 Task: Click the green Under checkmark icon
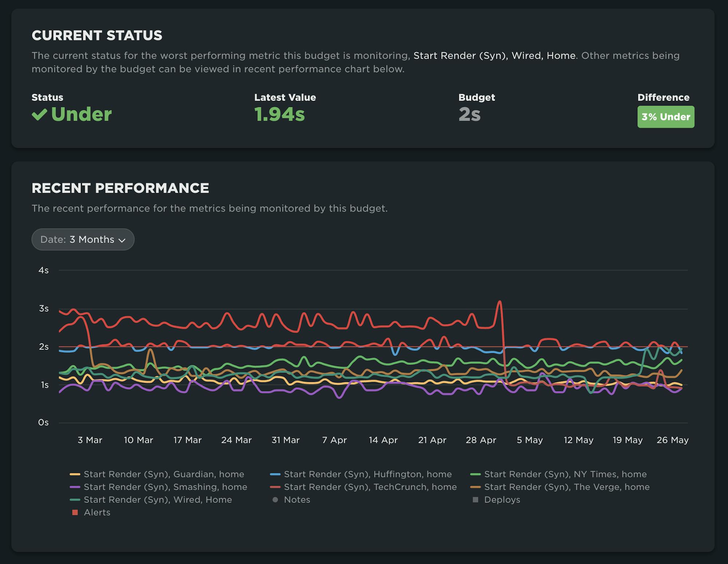click(39, 114)
